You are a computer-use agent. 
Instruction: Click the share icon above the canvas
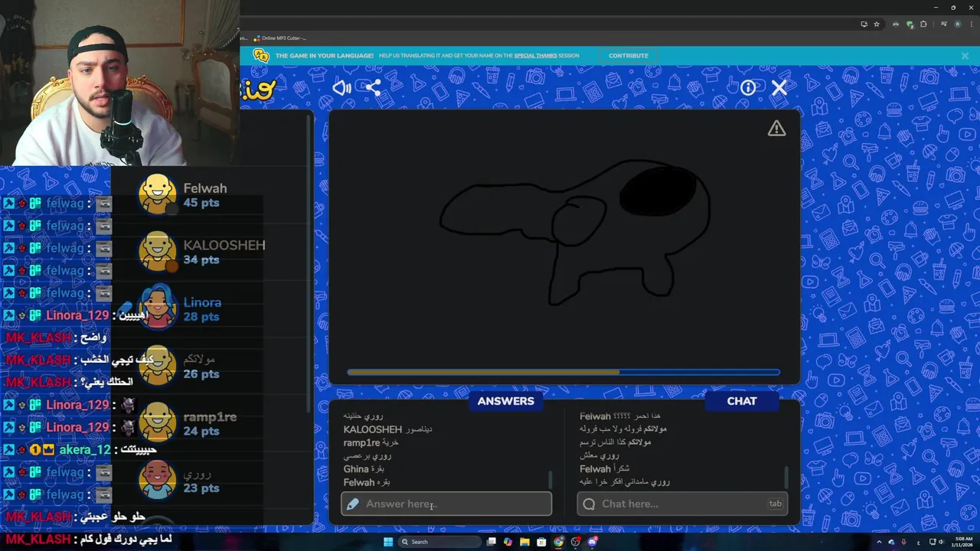[x=373, y=87]
